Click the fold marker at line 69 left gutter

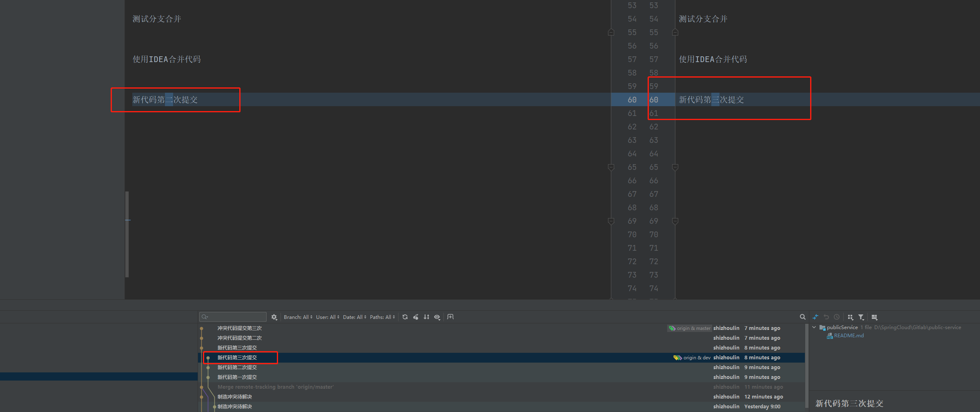click(x=611, y=221)
